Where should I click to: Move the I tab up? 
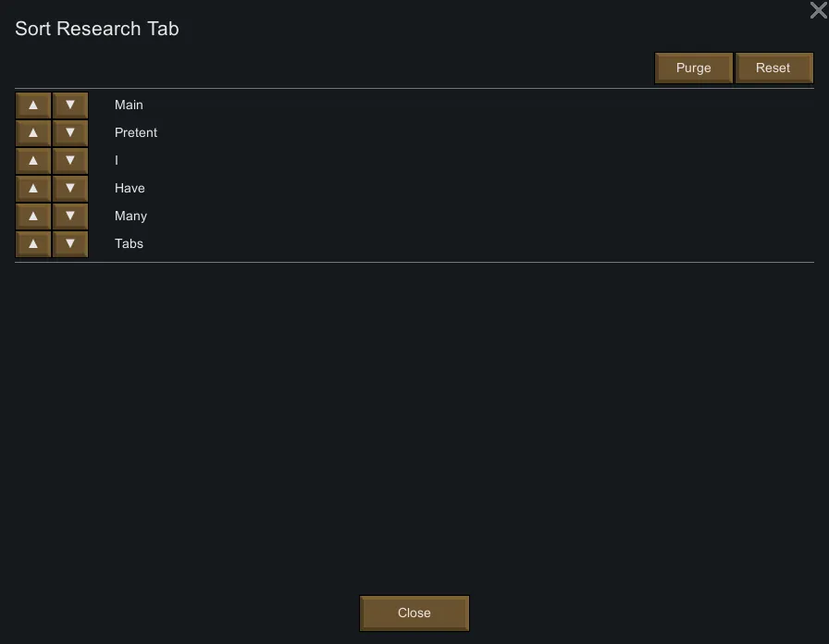(33, 161)
